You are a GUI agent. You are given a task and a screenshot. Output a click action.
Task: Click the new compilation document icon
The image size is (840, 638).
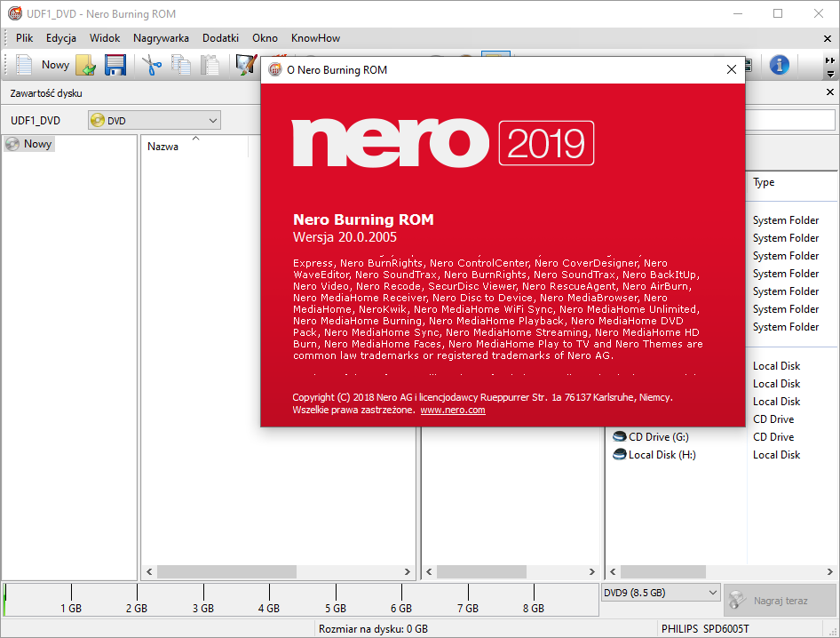[24, 65]
